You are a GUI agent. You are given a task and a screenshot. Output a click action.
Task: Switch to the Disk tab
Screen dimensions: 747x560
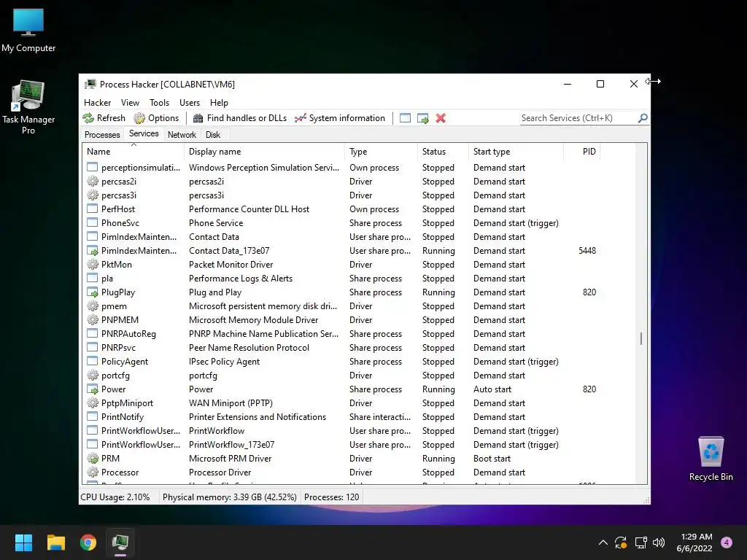(x=213, y=135)
